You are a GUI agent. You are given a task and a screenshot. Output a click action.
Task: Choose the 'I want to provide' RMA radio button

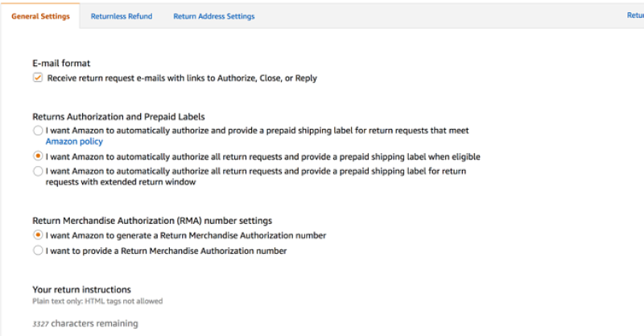point(38,250)
